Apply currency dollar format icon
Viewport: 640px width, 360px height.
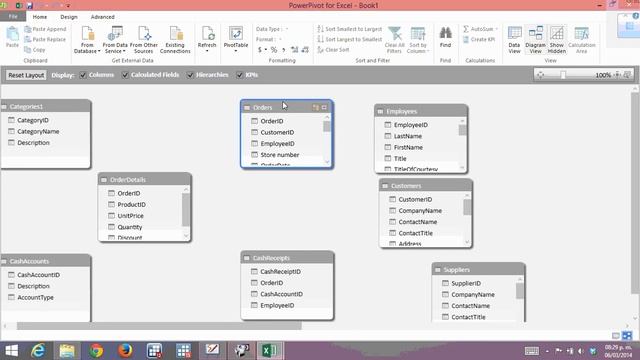(260, 50)
